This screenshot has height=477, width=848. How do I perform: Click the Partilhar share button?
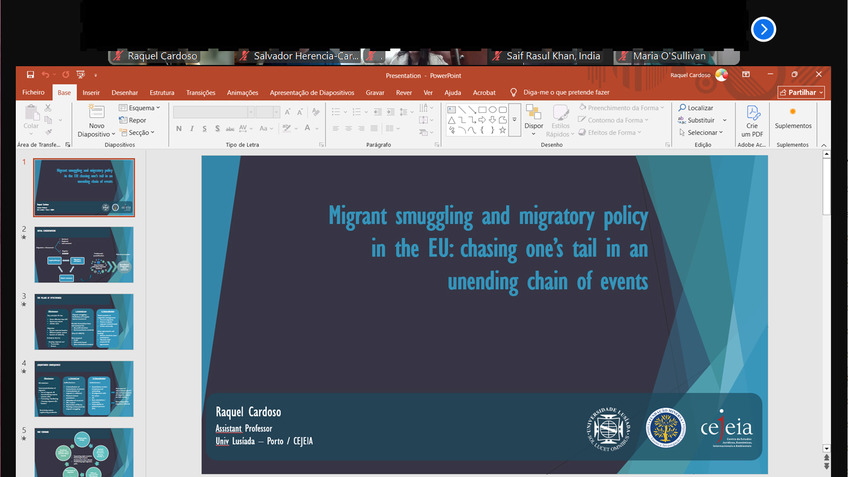tap(801, 92)
